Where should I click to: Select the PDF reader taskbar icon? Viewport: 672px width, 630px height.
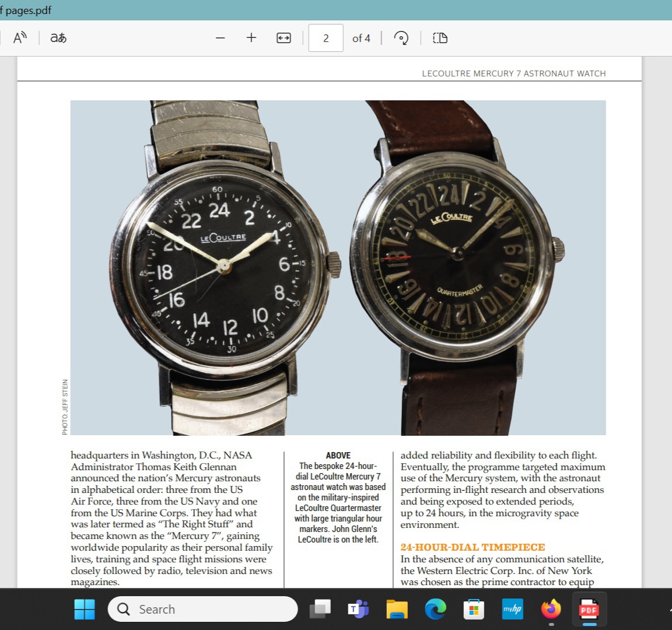[x=589, y=609]
